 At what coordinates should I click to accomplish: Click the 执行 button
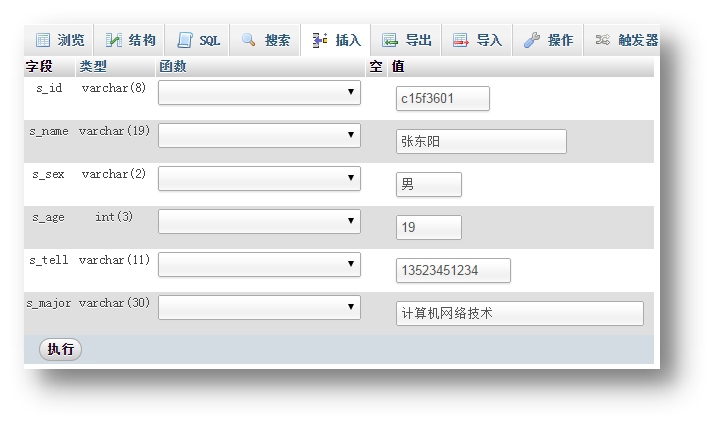tap(61, 349)
